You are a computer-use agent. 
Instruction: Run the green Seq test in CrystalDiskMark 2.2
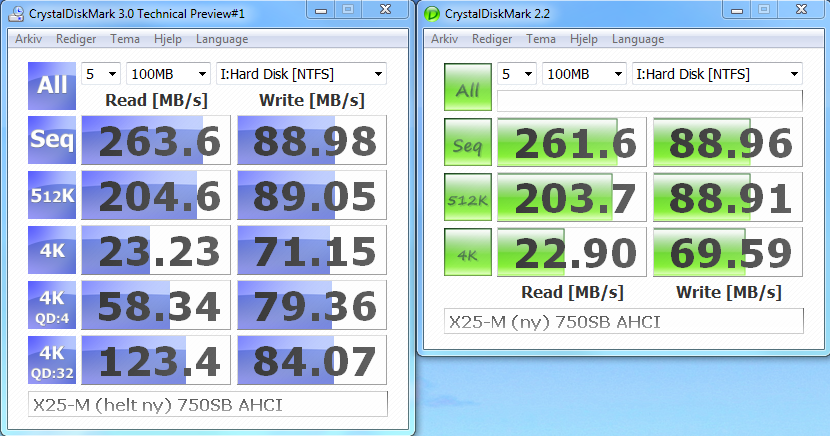coord(468,142)
